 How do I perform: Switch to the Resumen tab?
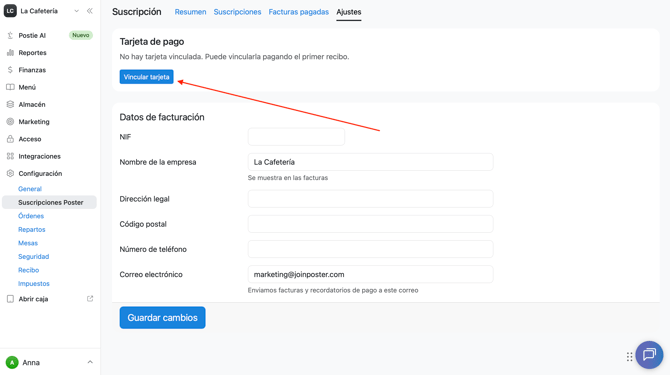[x=190, y=12]
